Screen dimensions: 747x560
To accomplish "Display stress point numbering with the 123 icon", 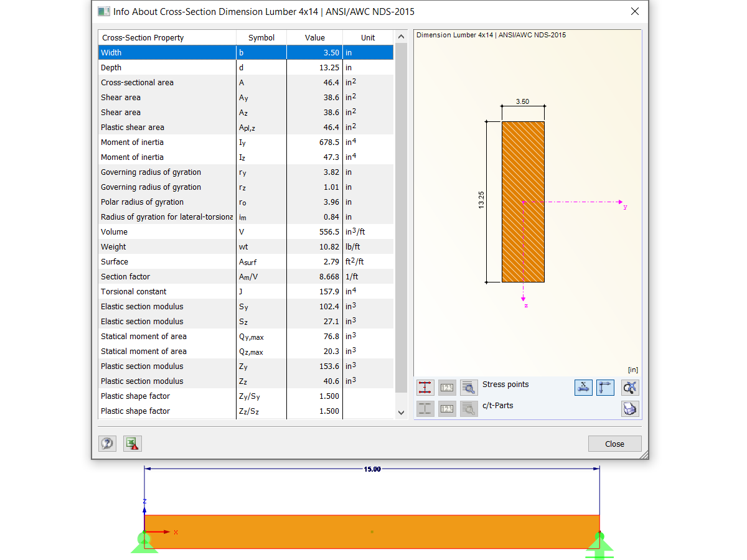I will click(x=447, y=387).
